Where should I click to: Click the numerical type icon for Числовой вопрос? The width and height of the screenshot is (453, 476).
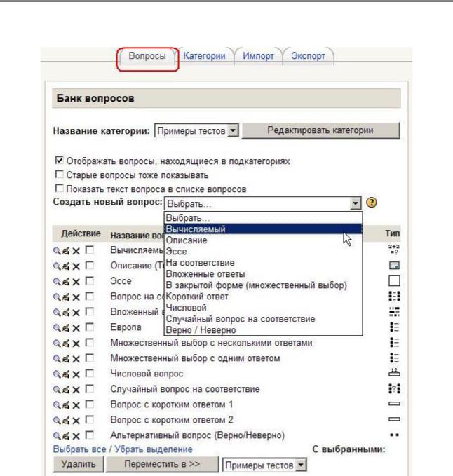point(394,372)
